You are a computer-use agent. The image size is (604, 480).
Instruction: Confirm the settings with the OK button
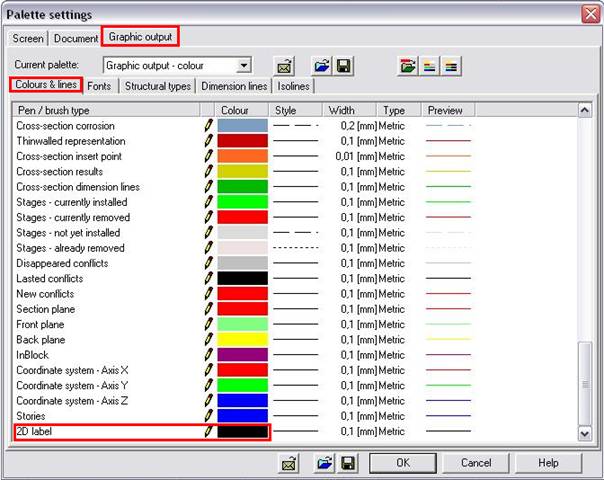(403, 463)
